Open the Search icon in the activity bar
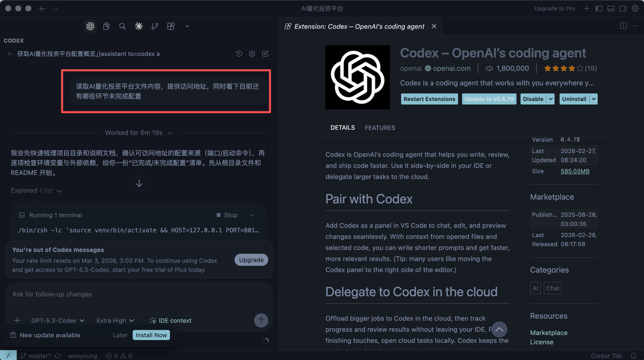Viewport: 644px width, 360px height. [122, 26]
